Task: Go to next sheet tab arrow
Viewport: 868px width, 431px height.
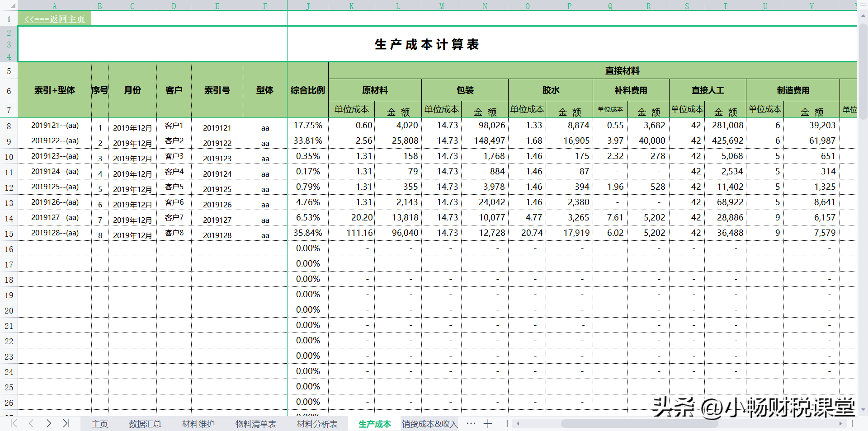Action: [49, 423]
